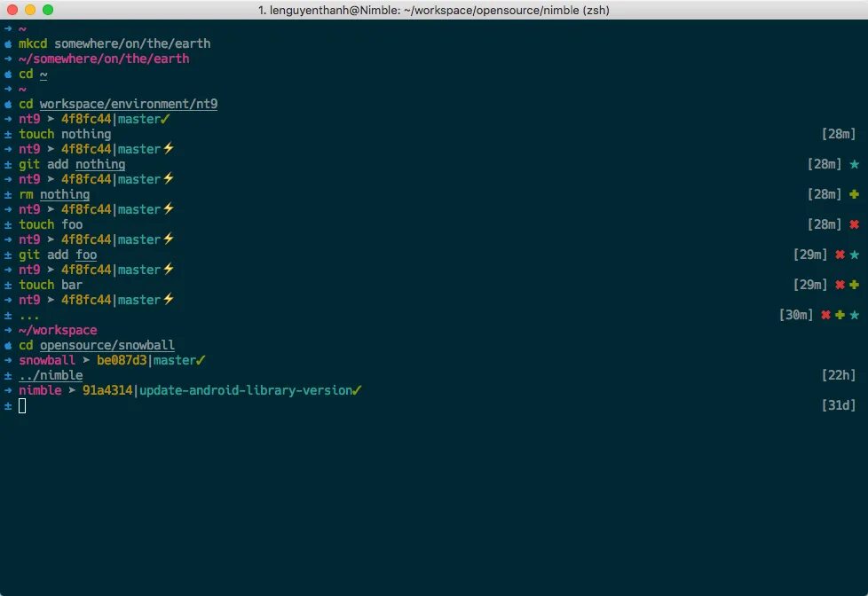The width and height of the screenshot is (868, 596).
Task: Click the pink ~/workspace path
Action: click(x=58, y=330)
